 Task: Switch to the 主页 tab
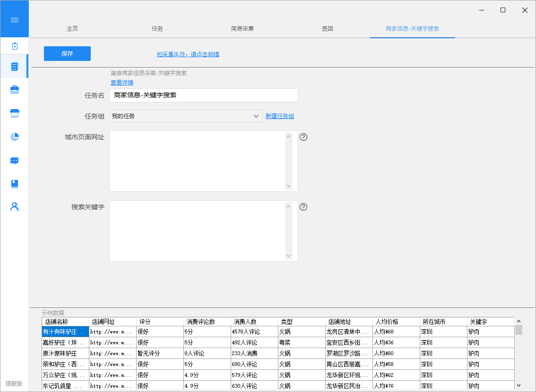[x=72, y=29]
